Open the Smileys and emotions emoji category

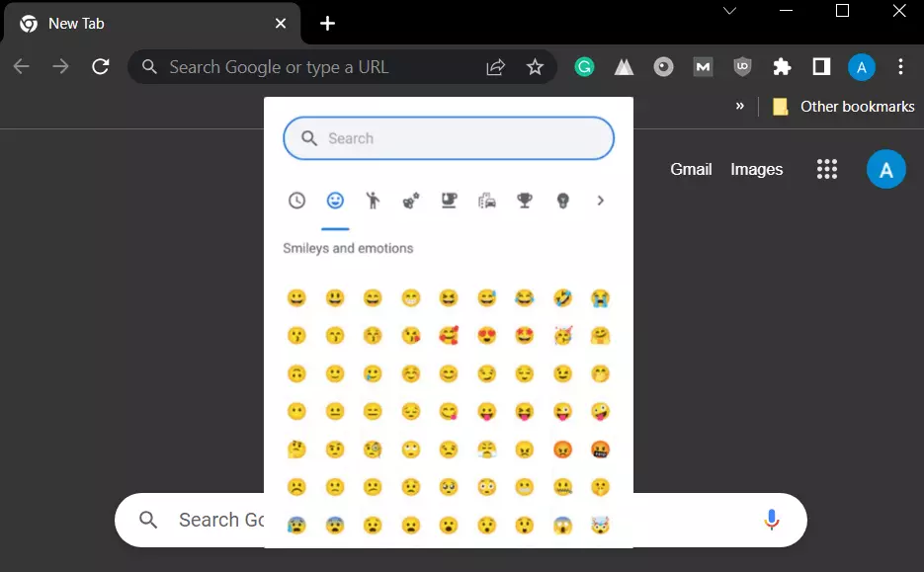(335, 200)
